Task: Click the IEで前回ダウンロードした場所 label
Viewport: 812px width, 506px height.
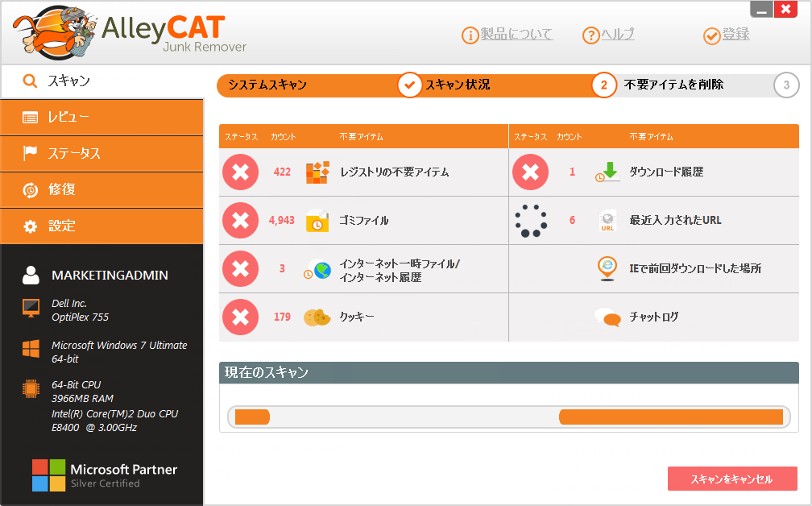Action: coord(695,269)
